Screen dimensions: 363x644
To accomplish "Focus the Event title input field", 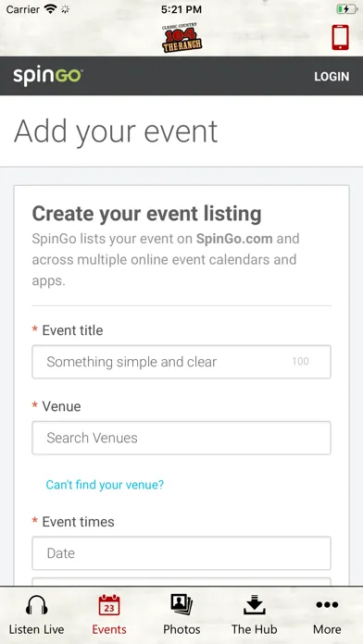I will [181, 362].
